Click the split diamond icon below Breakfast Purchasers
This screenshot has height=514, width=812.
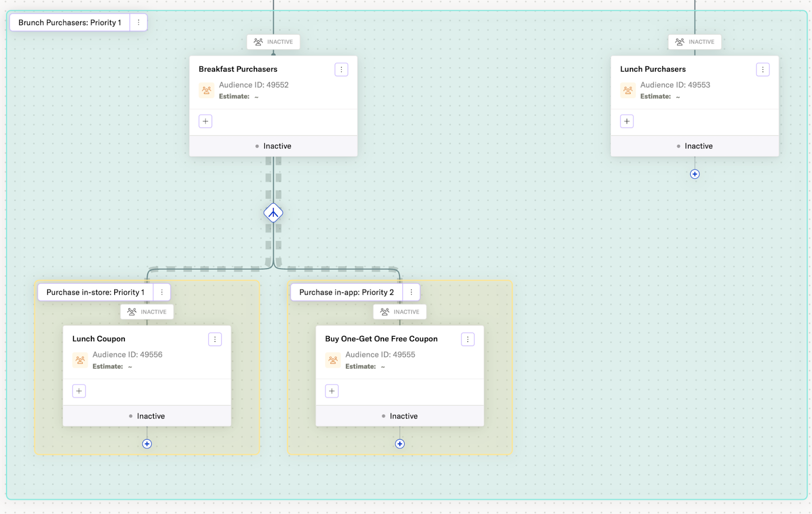pos(273,213)
